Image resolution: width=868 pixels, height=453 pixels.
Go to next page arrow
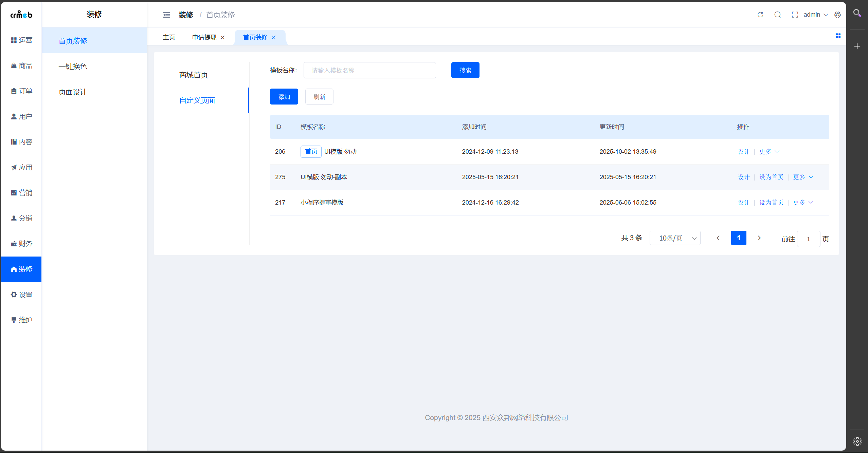759,238
